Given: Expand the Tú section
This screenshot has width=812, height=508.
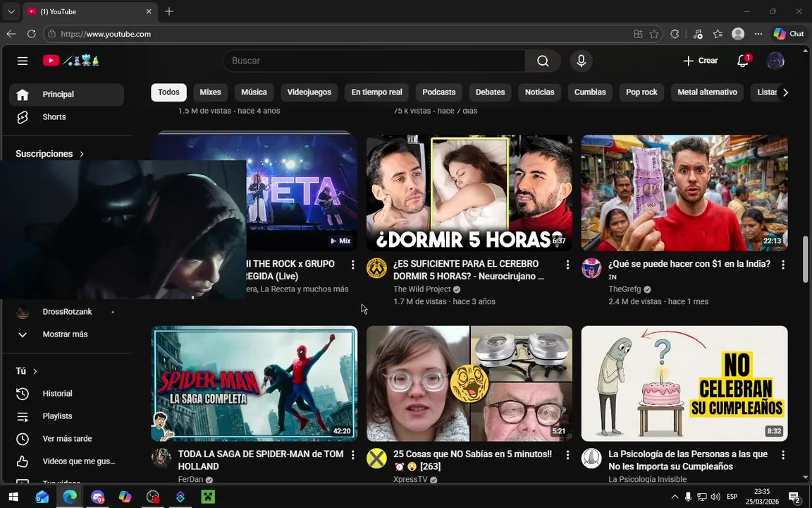Looking at the screenshot, I should 26,371.
